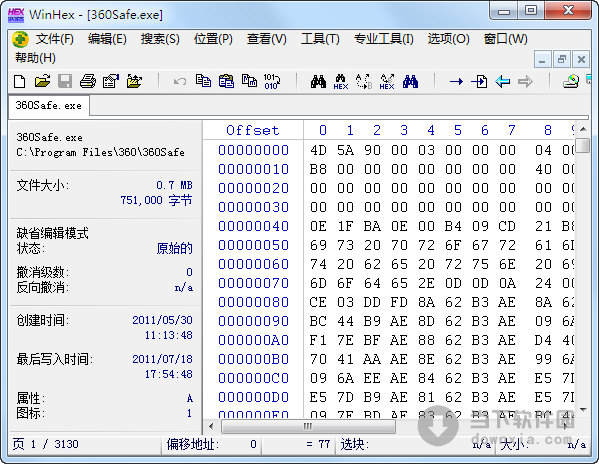
Task: Click the vertical scrollbar thumb
Action: [583, 146]
